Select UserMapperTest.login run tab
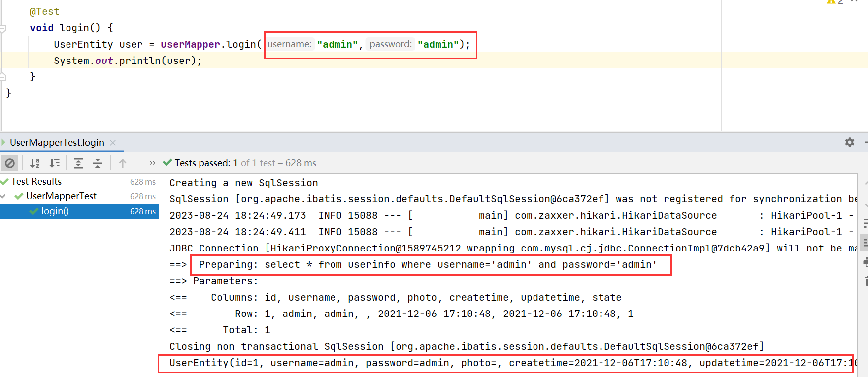Screen dimensions: 868x377 point(57,143)
